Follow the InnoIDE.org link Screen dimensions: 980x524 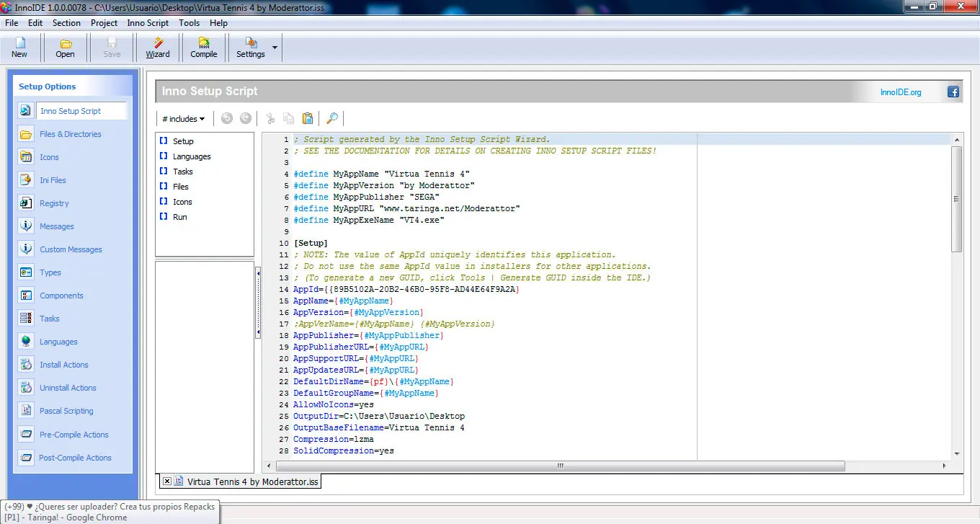(x=901, y=92)
